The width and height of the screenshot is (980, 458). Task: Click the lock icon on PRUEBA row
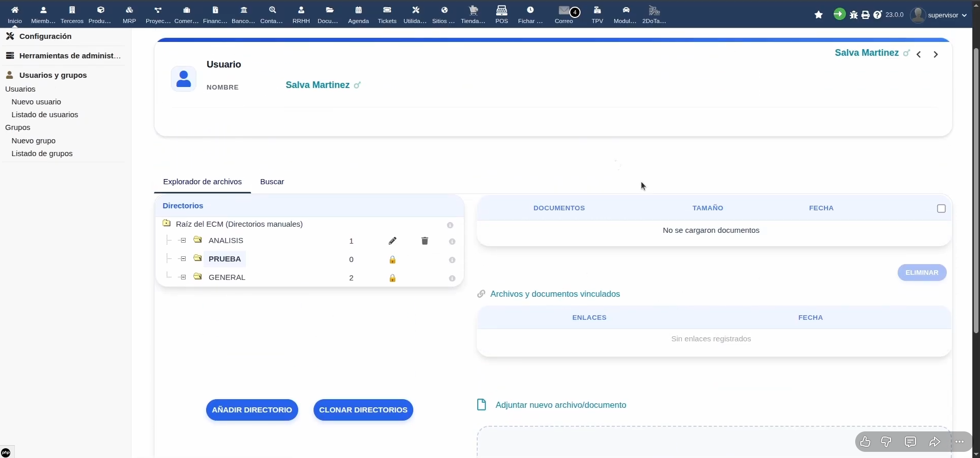click(392, 260)
